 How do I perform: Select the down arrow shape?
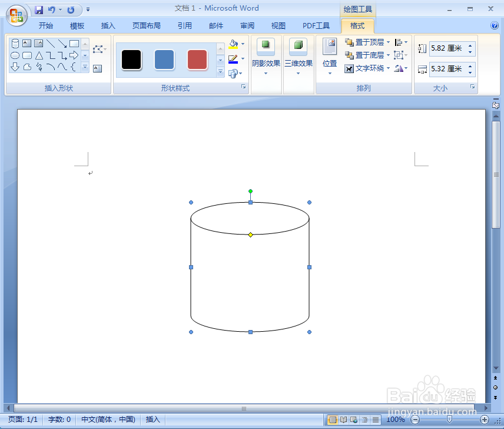click(x=15, y=67)
